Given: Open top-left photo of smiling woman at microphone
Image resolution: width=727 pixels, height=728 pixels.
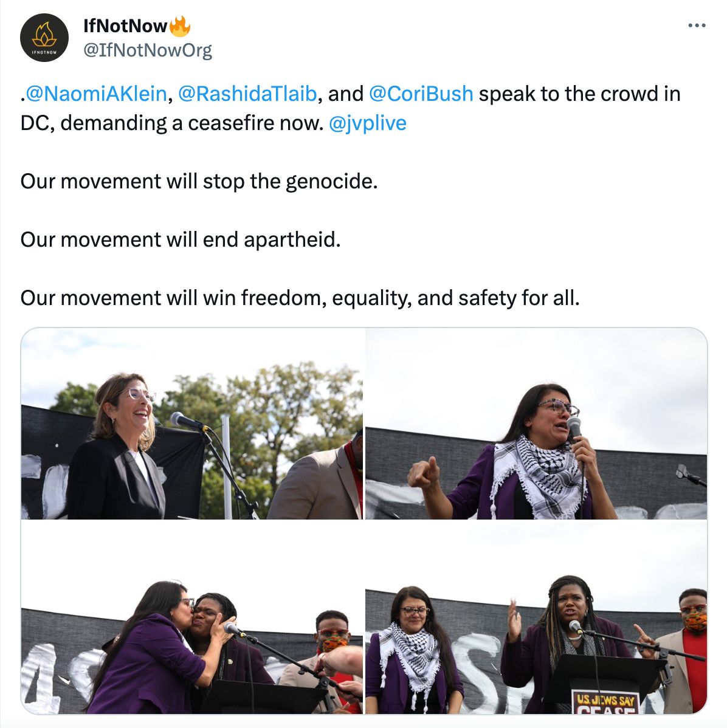Looking at the screenshot, I should coord(192,424).
